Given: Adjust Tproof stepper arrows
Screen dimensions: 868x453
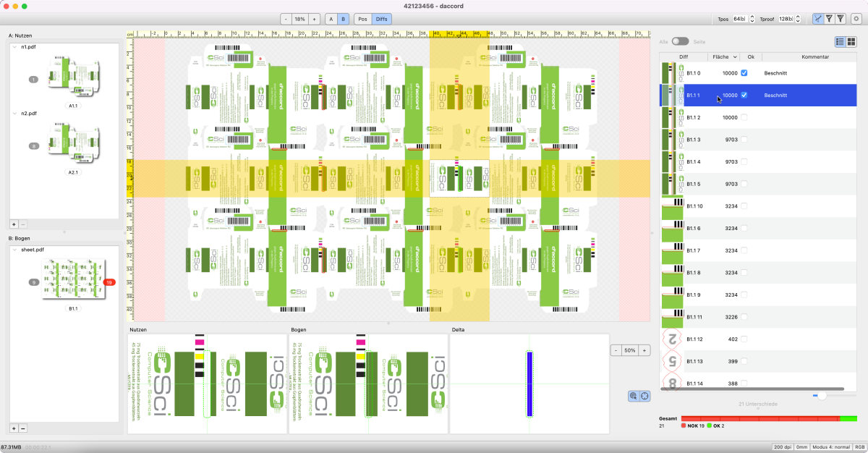Looking at the screenshot, I should (x=799, y=19).
